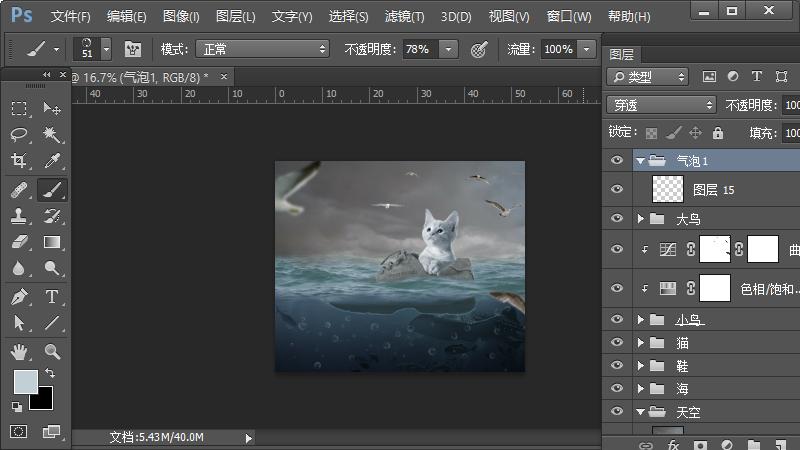Switch to the 图层 panel tab

click(x=621, y=54)
